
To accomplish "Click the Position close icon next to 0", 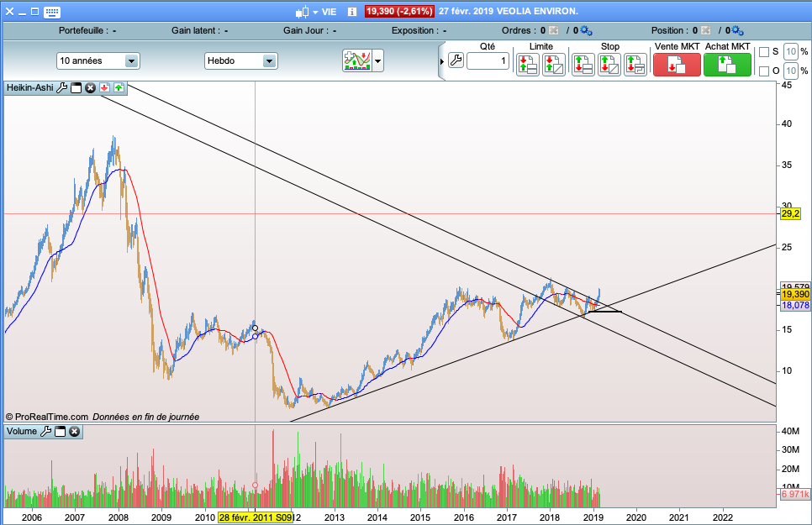I will 706,30.
